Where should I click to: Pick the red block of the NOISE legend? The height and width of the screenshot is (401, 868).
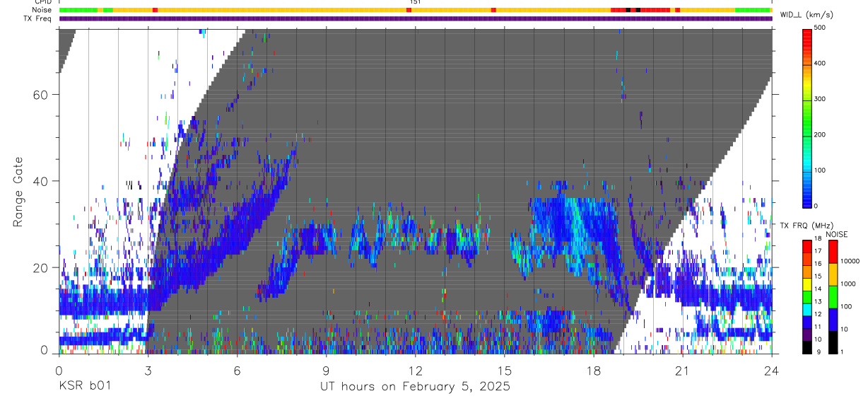833,252
